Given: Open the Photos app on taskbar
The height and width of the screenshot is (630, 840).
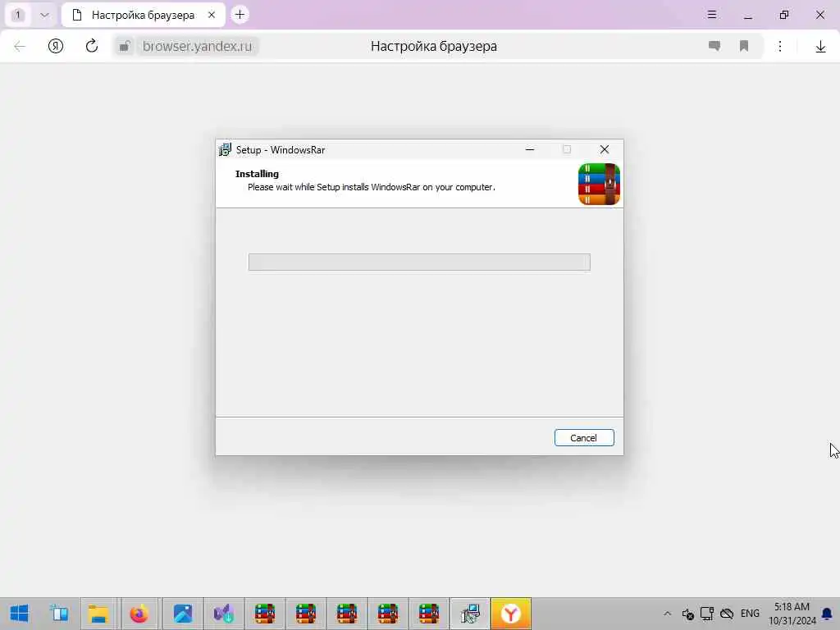Looking at the screenshot, I should click(183, 614).
